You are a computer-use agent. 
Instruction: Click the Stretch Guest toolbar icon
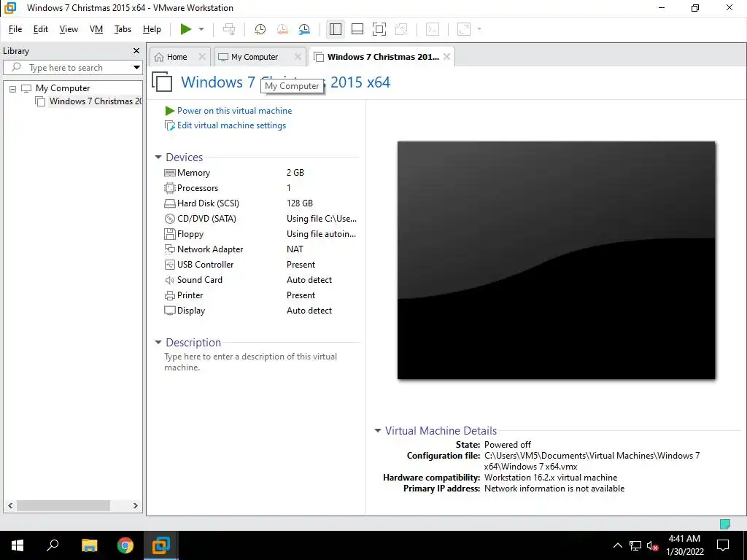463,29
